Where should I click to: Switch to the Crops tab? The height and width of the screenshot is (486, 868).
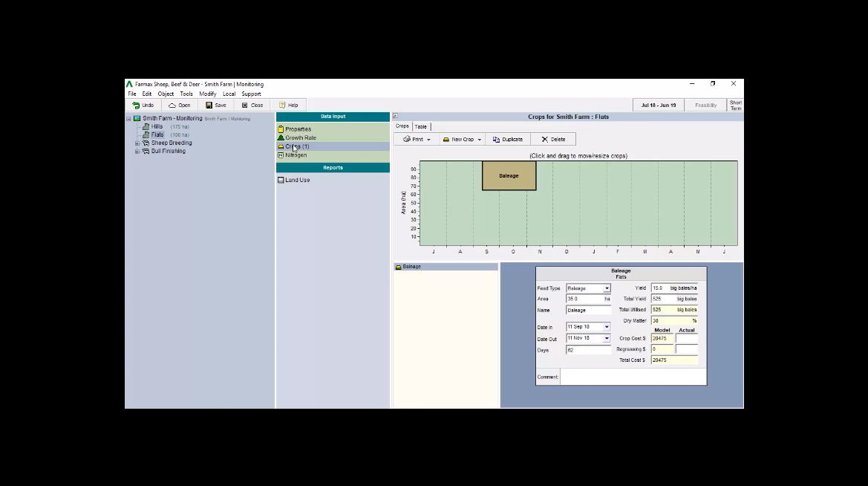[x=402, y=126]
